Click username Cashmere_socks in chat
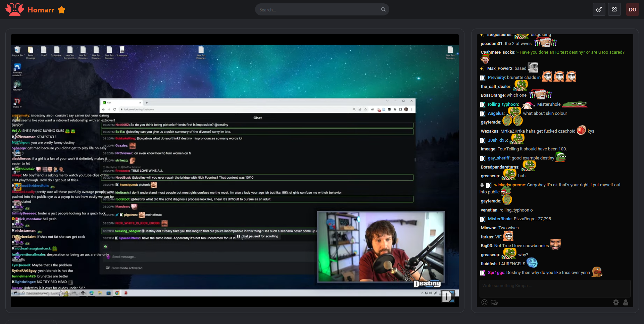 coord(497,52)
